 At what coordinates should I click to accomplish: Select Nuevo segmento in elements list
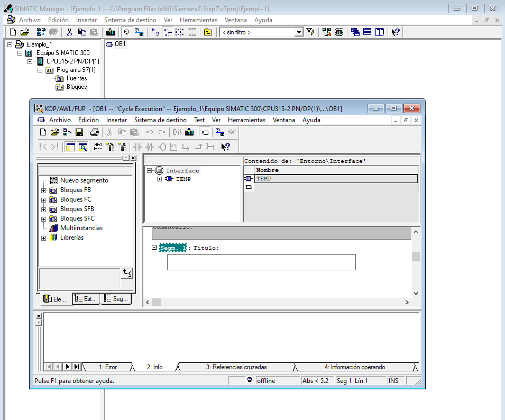(84, 180)
